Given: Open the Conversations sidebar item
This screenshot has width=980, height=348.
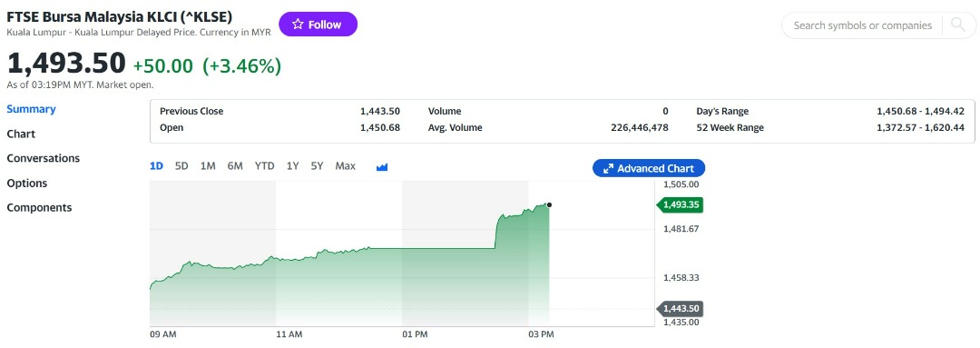Looking at the screenshot, I should click(x=44, y=158).
